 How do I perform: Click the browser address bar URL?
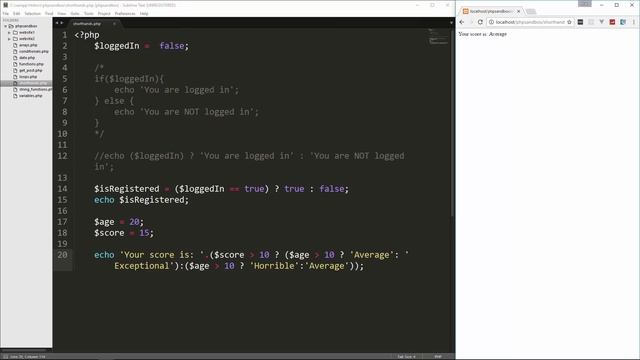tap(530, 22)
